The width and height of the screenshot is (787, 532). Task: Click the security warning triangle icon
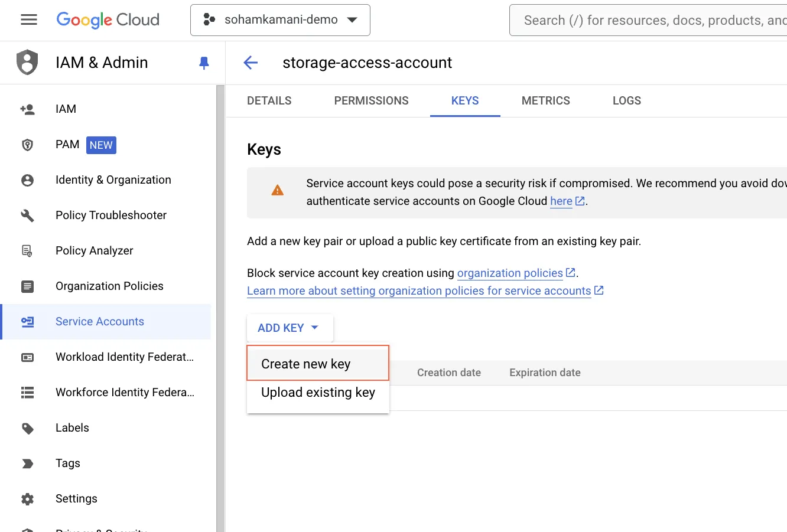[277, 190]
